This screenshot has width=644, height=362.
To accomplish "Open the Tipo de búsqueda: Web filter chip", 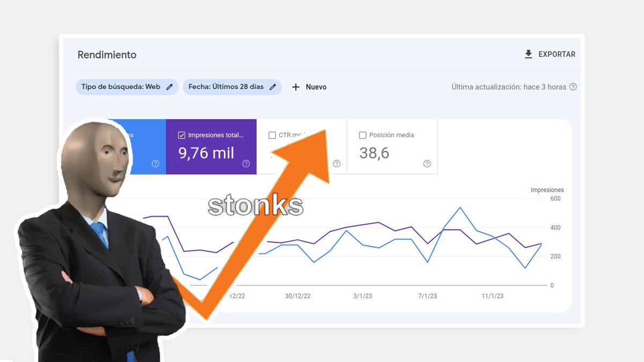I will (127, 87).
